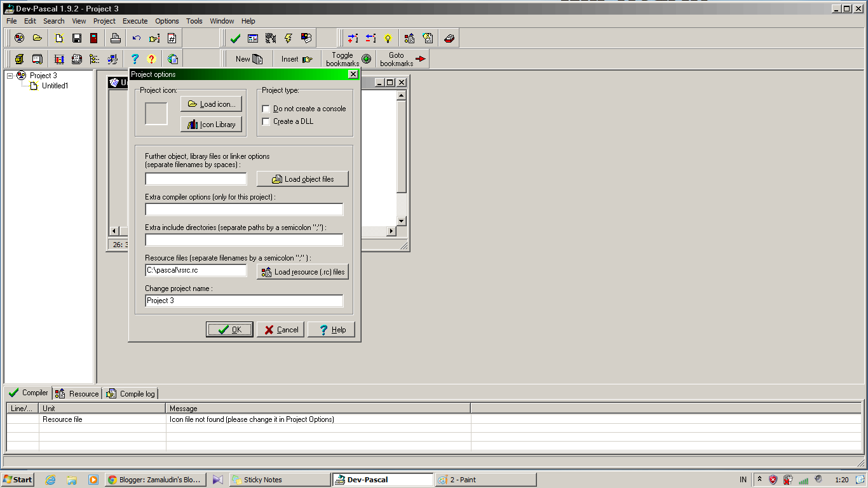
Task: Click the New project toolbar icon
Action: [x=20, y=38]
